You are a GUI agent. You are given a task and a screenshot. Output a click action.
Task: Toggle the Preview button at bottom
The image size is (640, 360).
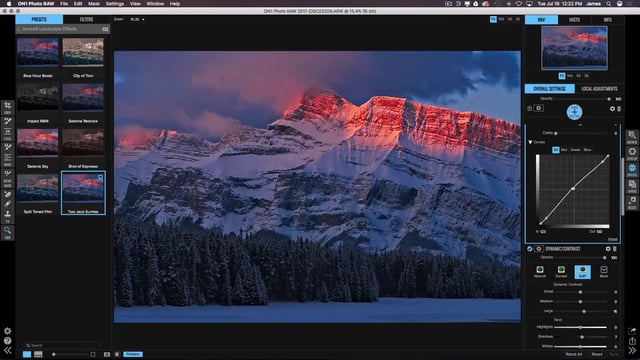(x=133, y=354)
